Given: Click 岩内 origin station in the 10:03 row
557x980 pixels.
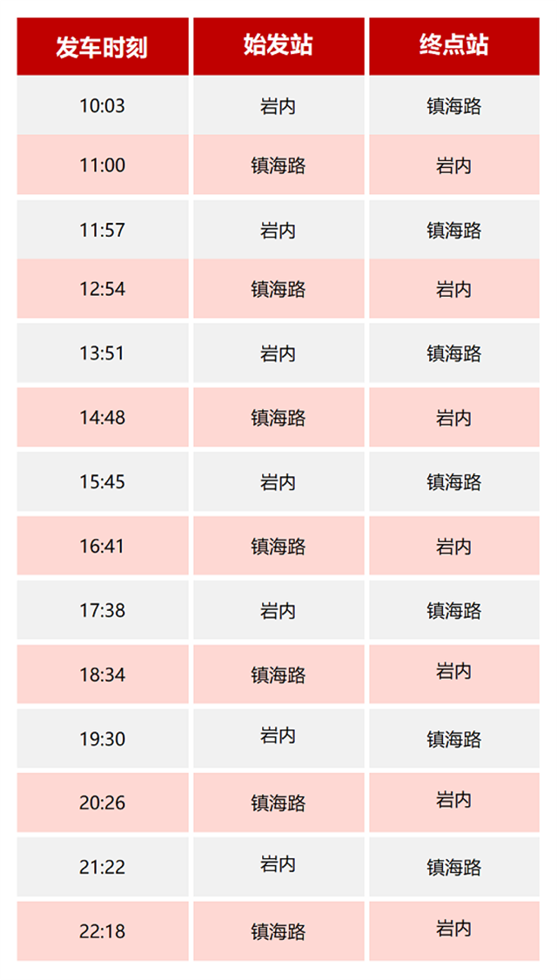Looking at the screenshot, I should pos(278,106).
